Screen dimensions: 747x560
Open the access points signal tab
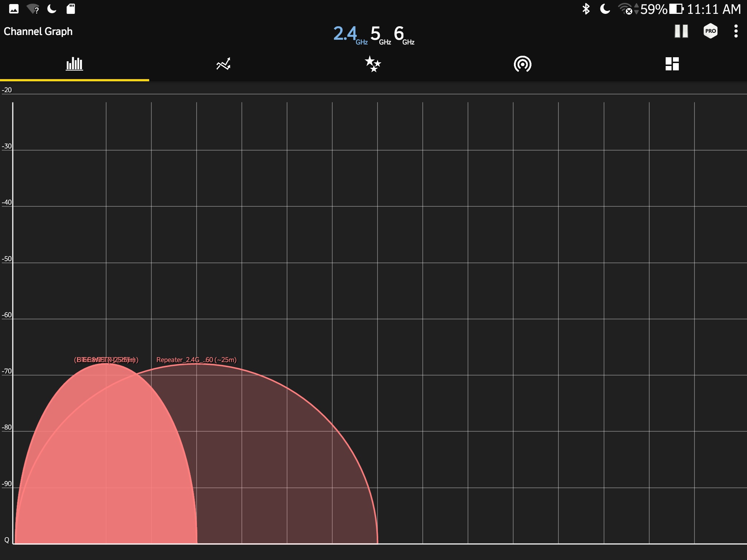point(522,64)
